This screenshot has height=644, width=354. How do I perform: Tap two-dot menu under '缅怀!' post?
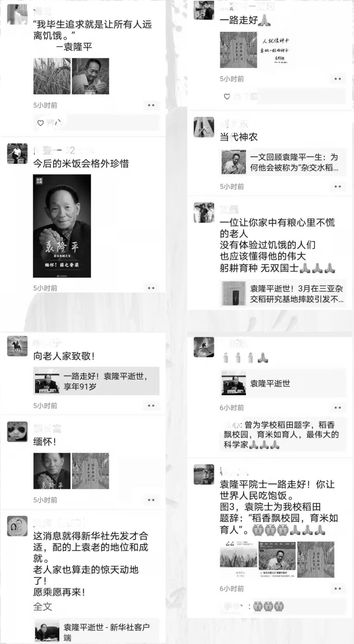pyautogui.click(x=151, y=500)
